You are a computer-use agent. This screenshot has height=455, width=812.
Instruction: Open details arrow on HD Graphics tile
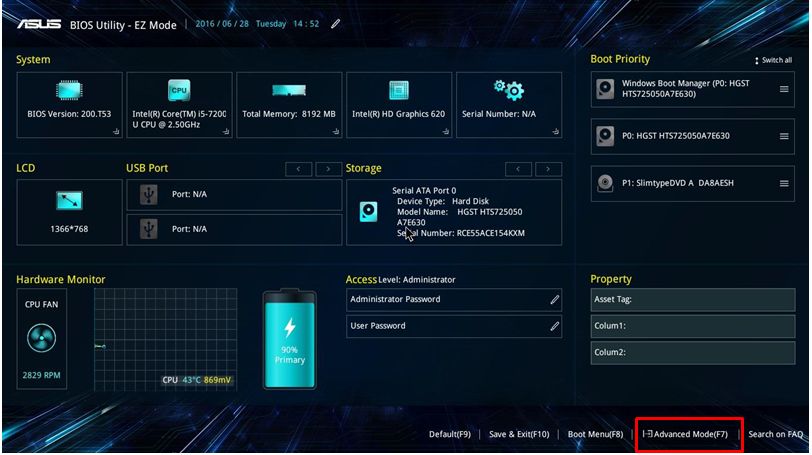(446, 131)
